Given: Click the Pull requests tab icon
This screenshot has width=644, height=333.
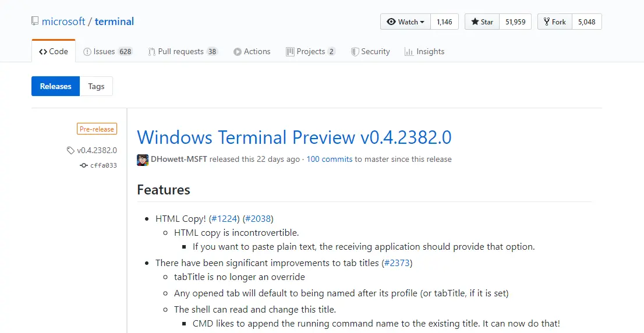Looking at the screenshot, I should coord(151,52).
